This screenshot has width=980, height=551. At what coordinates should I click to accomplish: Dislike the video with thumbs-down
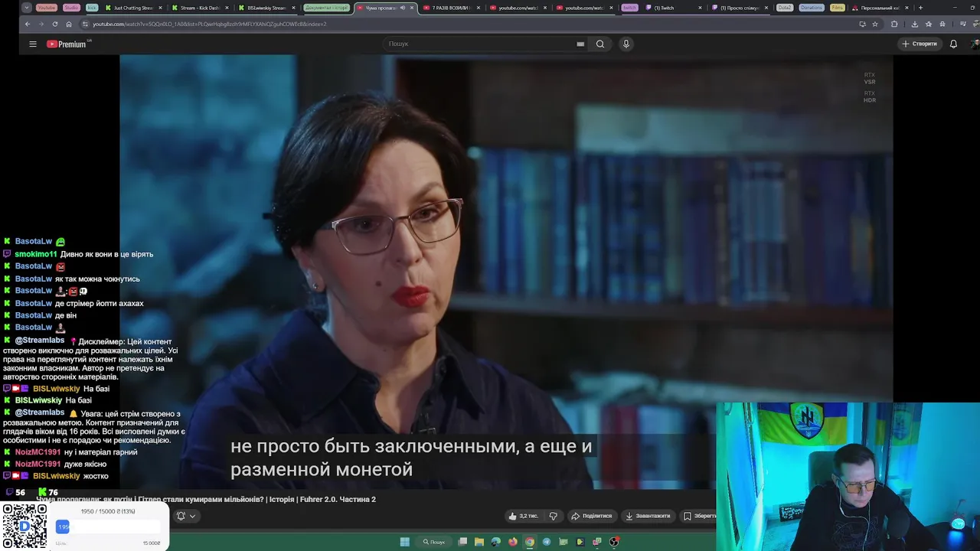[x=553, y=516]
